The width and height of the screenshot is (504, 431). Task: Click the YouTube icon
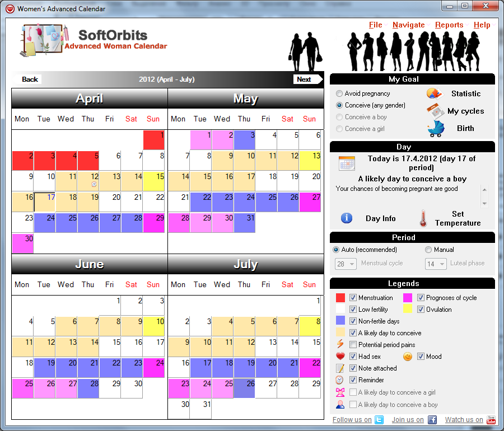[x=491, y=420]
